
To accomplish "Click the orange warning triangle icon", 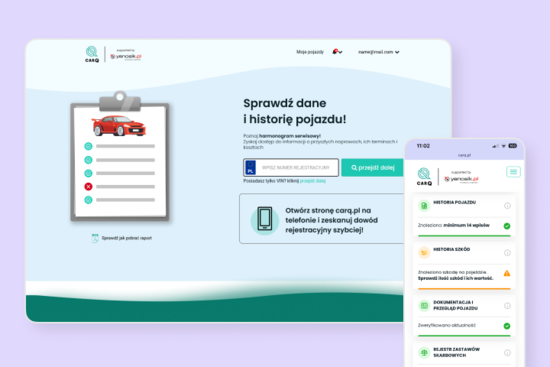I will pyautogui.click(x=507, y=273).
